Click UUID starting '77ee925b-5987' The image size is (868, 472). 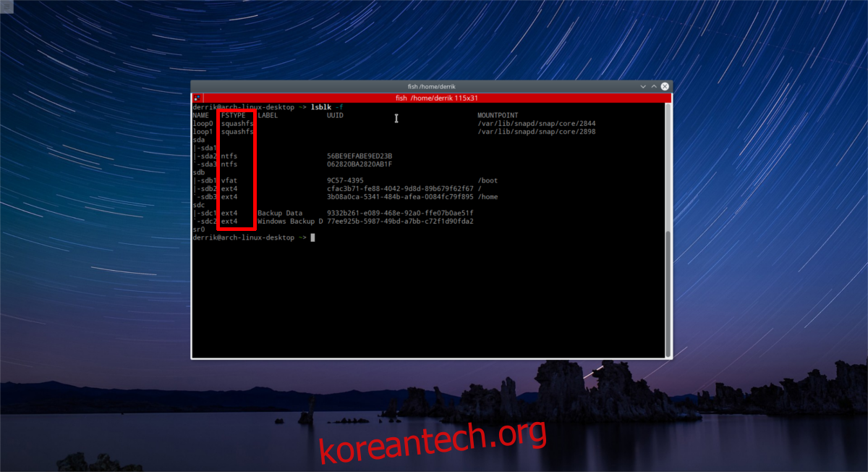tap(400, 221)
